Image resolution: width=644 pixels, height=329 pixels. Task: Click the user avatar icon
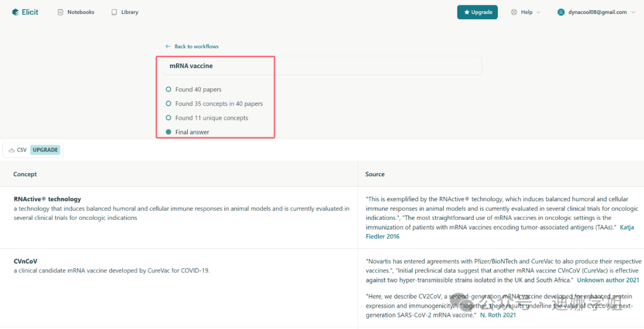point(561,13)
